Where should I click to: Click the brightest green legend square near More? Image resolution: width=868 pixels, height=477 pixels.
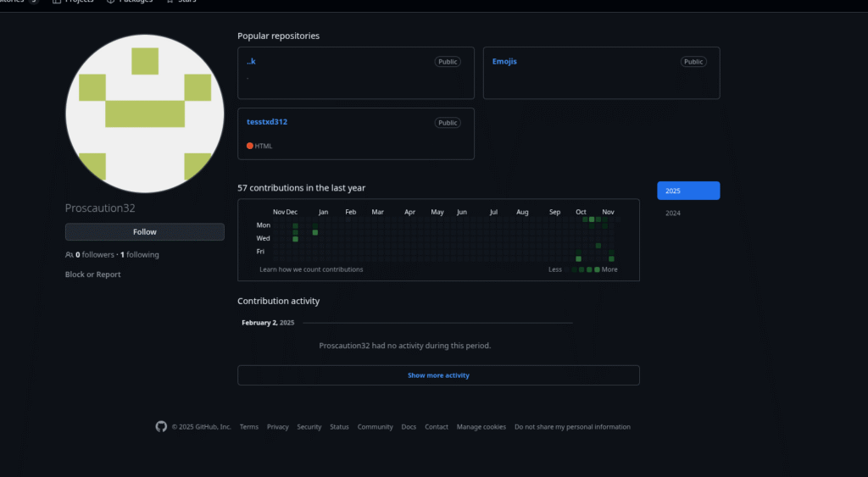(597, 269)
